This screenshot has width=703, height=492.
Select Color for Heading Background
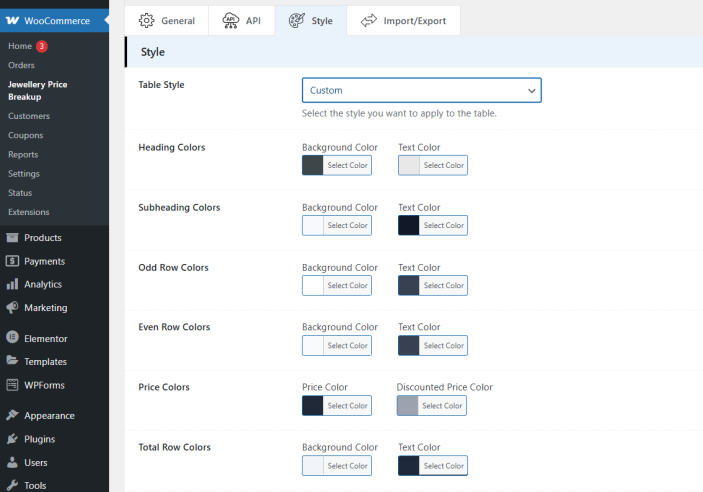[347, 166]
